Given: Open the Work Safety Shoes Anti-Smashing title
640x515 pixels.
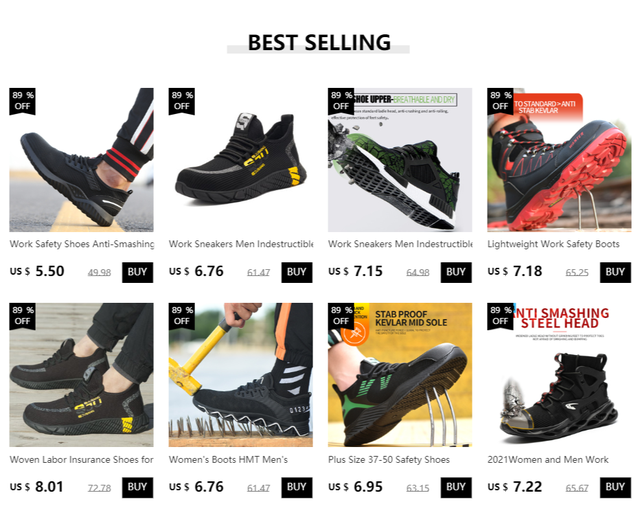Looking at the screenshot, I should [82, 244].
